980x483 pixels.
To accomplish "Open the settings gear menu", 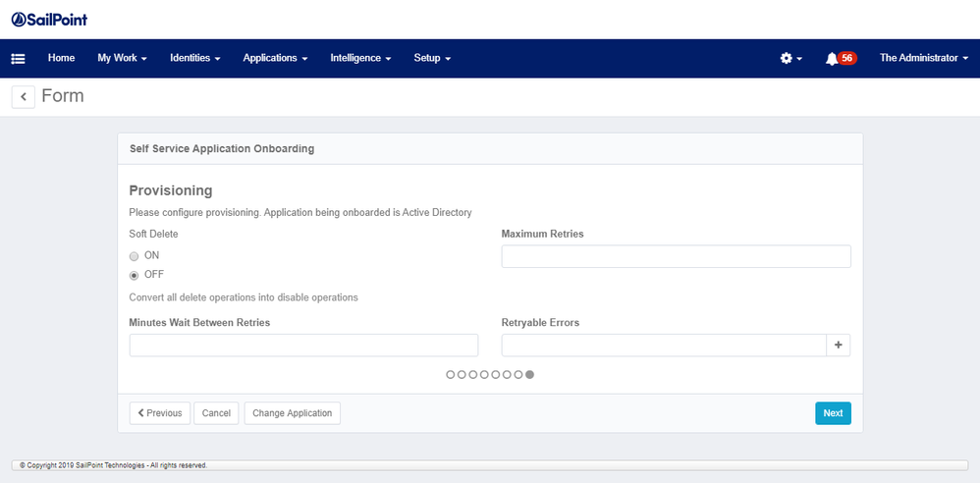I will point(790,59).
